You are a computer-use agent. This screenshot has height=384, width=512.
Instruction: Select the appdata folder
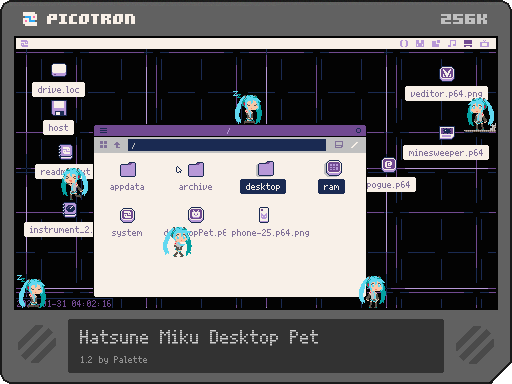(x=127, y=177)
